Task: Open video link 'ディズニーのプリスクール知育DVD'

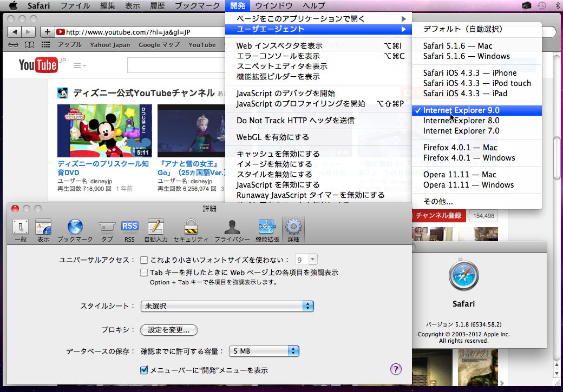Action: pos(103,168)
